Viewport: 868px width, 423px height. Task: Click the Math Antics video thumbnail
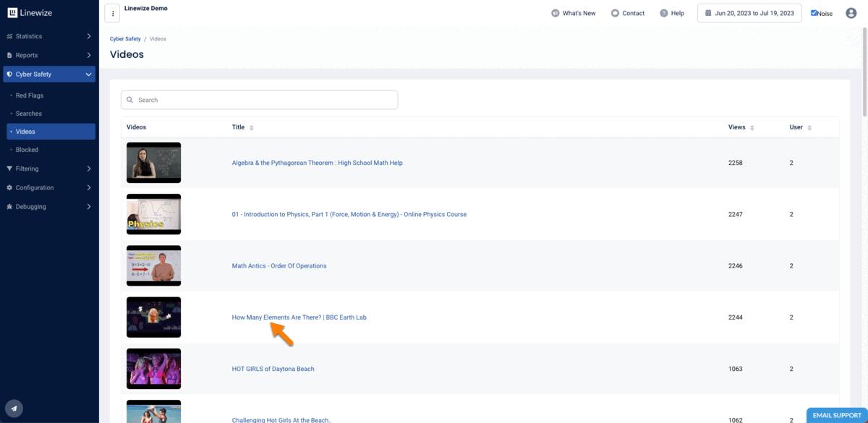coord(153,265)
